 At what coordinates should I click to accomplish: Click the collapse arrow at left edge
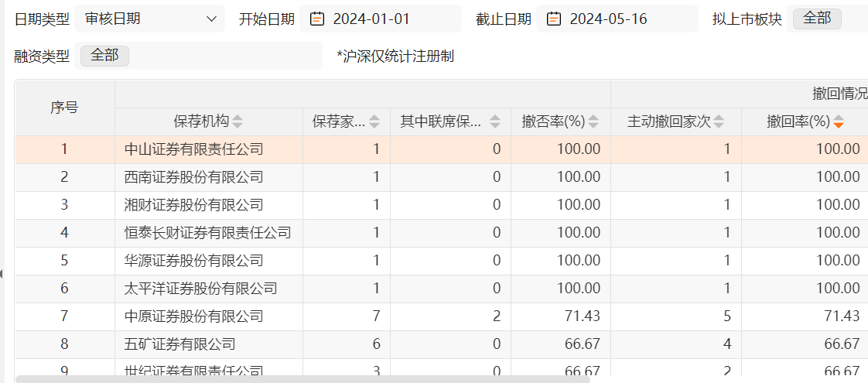tap(2, 273)
